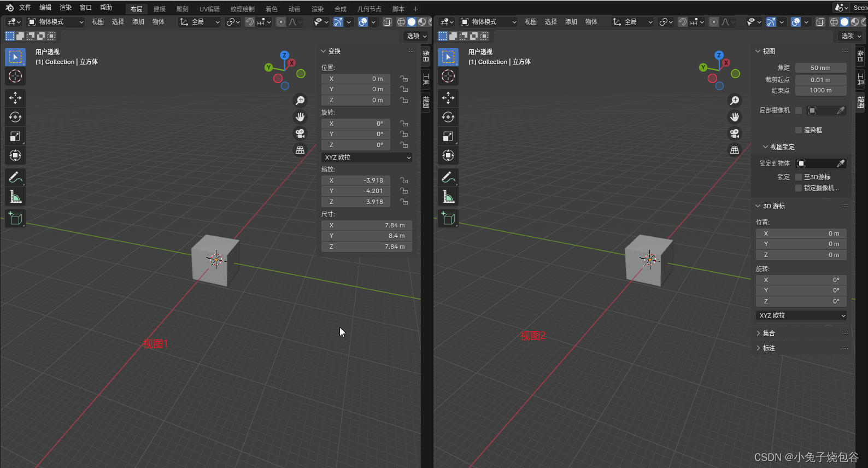The image size is (868, 468).
Task: Click the 锁定到物体 object picker field
Action: pyautogui.click(x=821, y=163)
